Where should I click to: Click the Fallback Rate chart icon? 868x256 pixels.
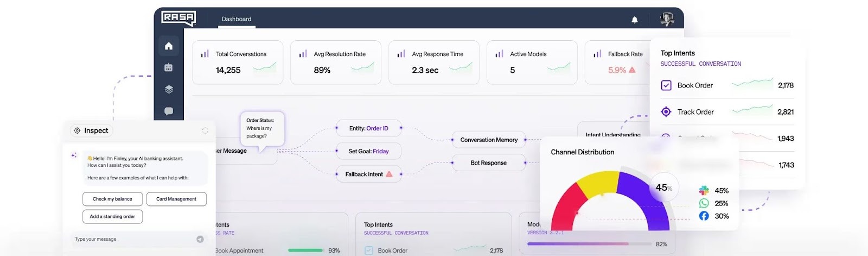pyautogui.click(x=597, y=54)
